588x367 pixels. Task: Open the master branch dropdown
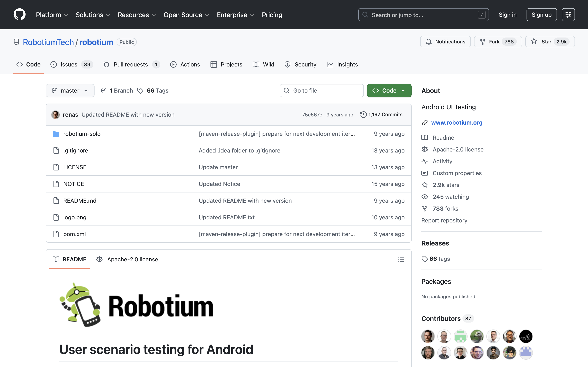[70, 90]
